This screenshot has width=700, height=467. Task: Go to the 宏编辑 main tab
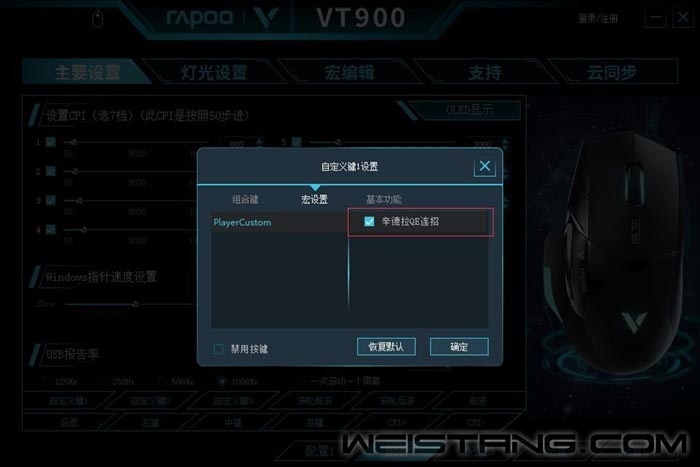click(x=350, y=72)
